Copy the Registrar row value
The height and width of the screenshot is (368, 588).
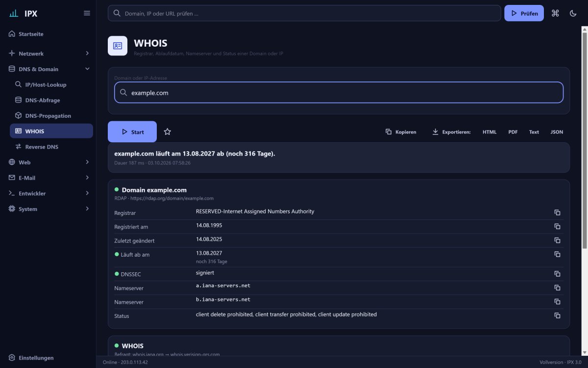[557, 212]
